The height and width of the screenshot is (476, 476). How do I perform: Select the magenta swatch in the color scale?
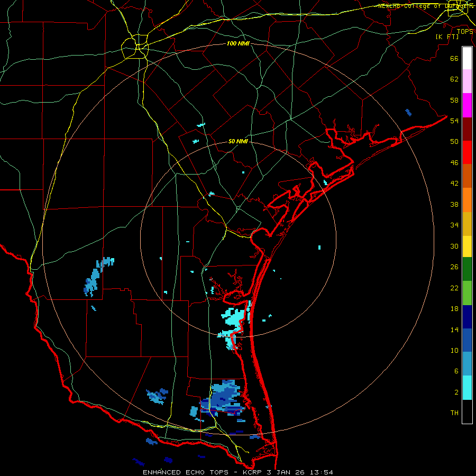click(467, 105)
